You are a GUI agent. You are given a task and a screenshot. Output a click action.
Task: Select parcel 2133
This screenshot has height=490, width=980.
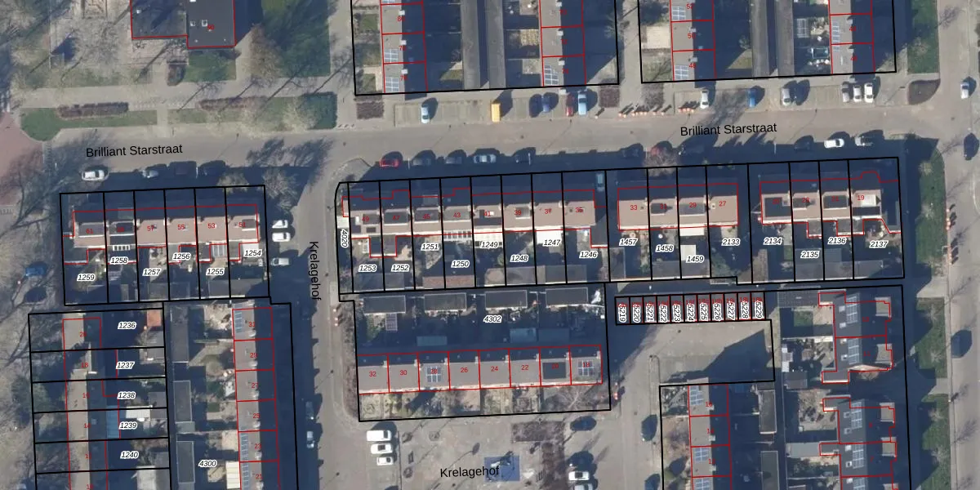point(731,242)
